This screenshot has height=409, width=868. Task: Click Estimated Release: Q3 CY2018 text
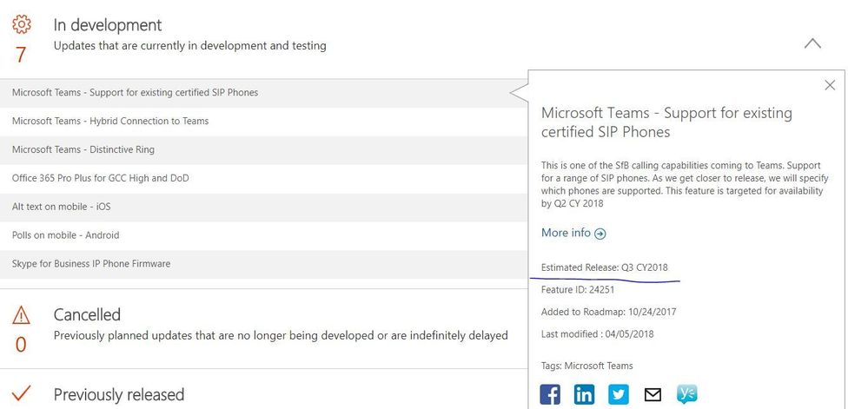click(x=605, y=267)
